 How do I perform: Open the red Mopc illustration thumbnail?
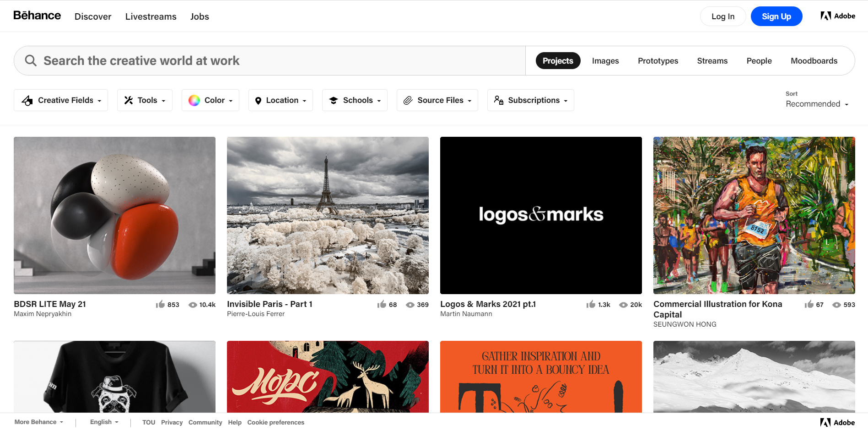pyautogui.click(x=328, y=376)
